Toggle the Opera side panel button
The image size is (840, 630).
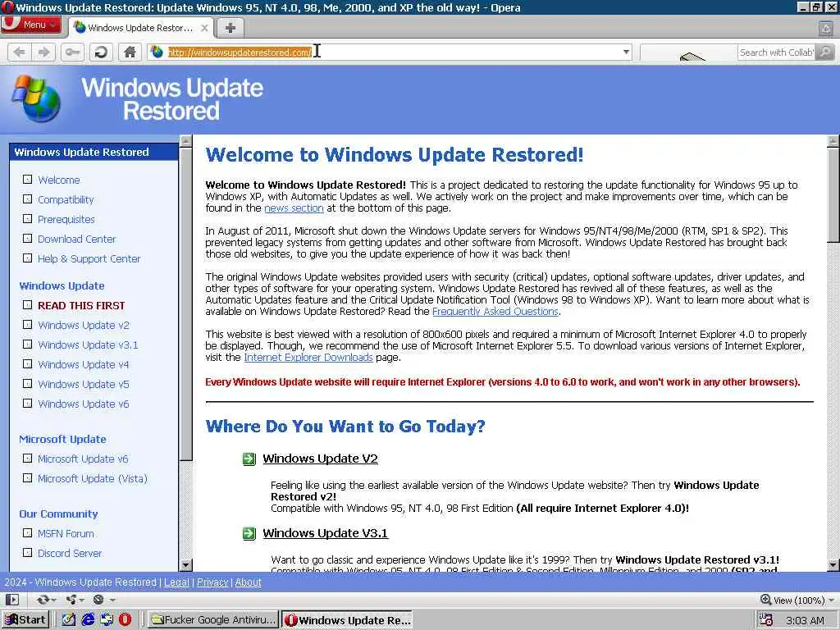coord(12,600)
